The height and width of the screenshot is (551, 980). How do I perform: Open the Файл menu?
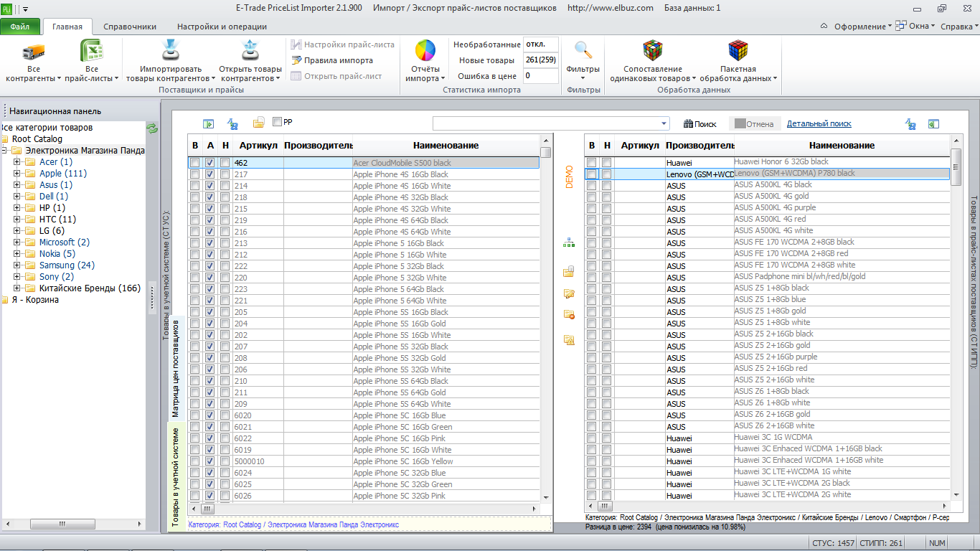pos(20,27)
